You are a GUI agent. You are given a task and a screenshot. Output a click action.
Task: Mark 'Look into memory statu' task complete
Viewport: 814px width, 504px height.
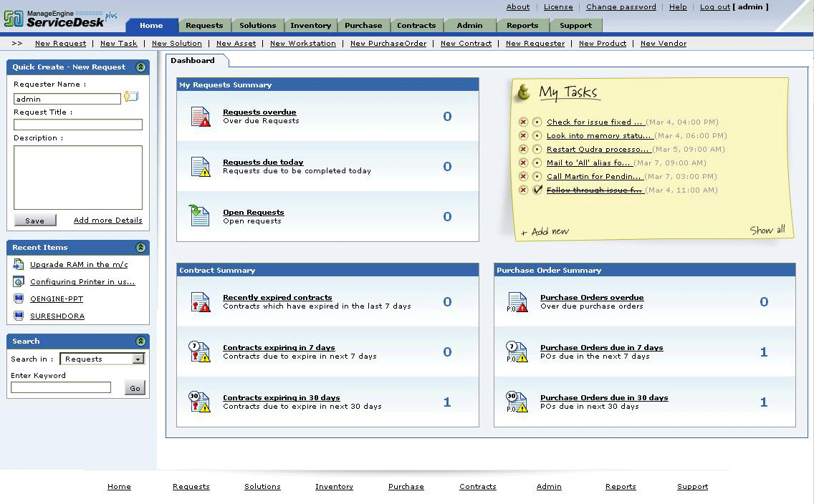tap(537, 135)
